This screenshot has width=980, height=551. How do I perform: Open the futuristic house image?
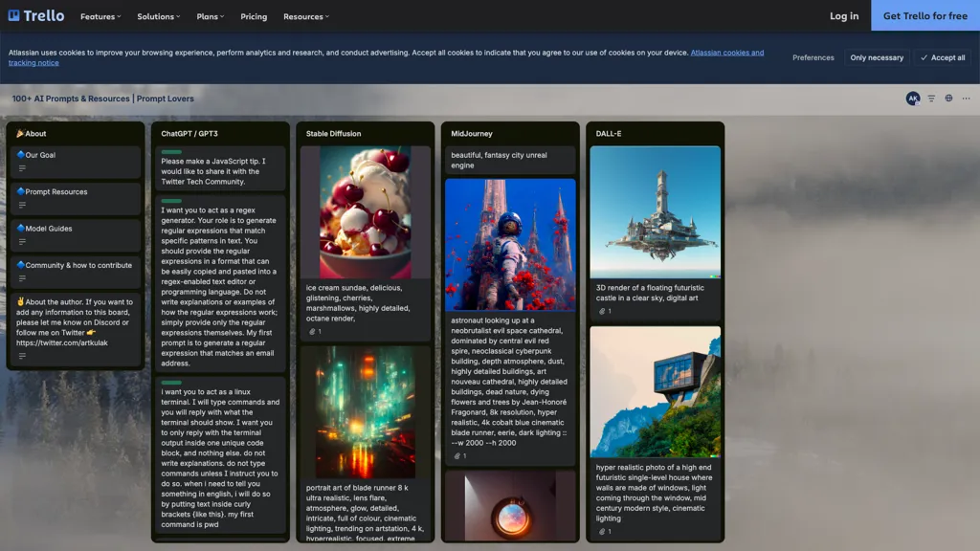pyautogui.click(x=655, y=391)
